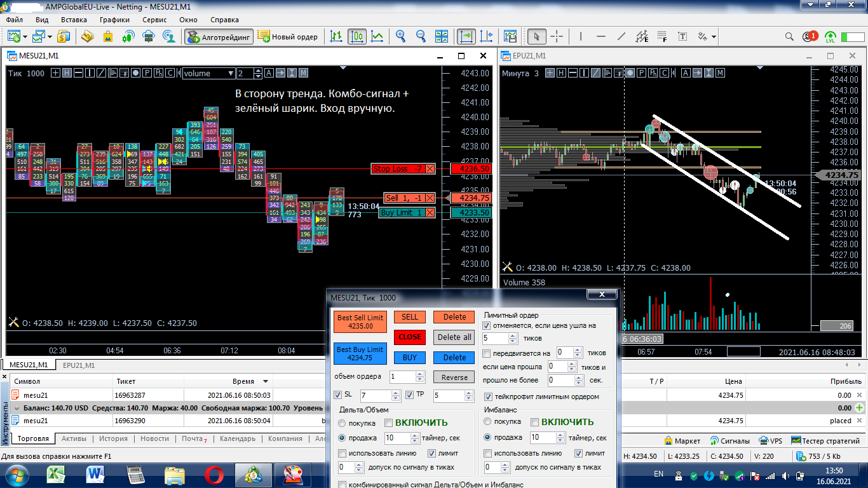Image resolution: width=868 pixels, height=488 pixels.
Task: Select 'покупка' radio in Имбаланс group
Action: click(488, 422)
